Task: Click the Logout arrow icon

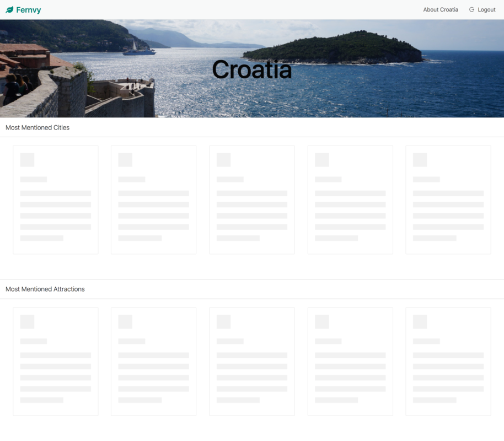Action: [x=471, y=10]
